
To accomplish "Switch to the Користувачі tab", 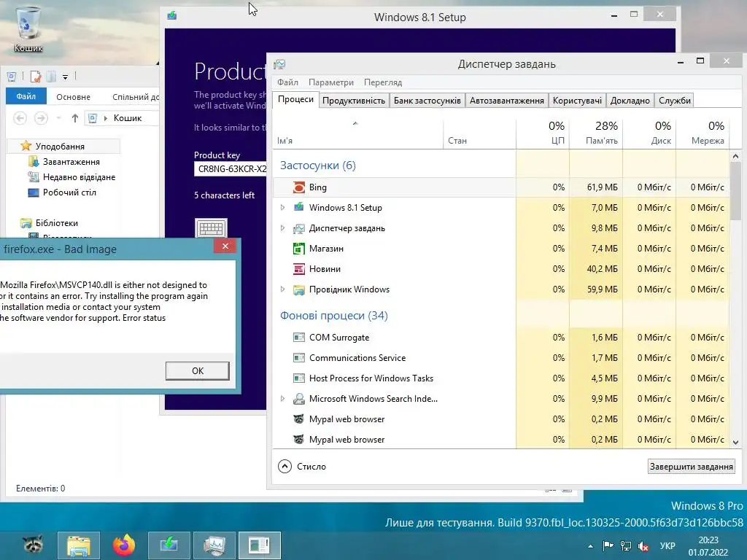I will click(x=577, y=101).
